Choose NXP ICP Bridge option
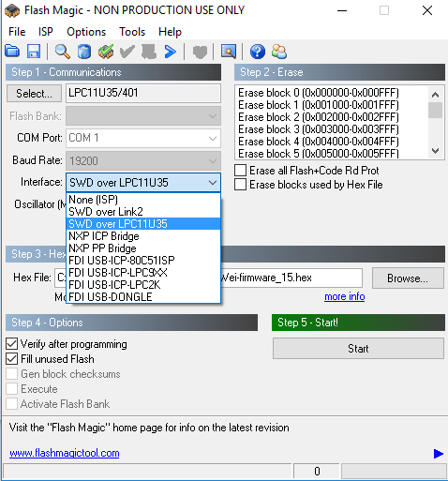This screenshot has width=448, height=481. (143, 236)
